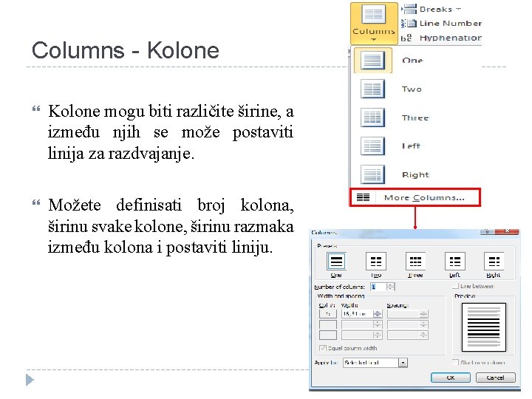The image size is (532, 399).
Task: Click the paragraph starting "Možete definisati"
Action: pyautogui.click(x=171, y=226)
